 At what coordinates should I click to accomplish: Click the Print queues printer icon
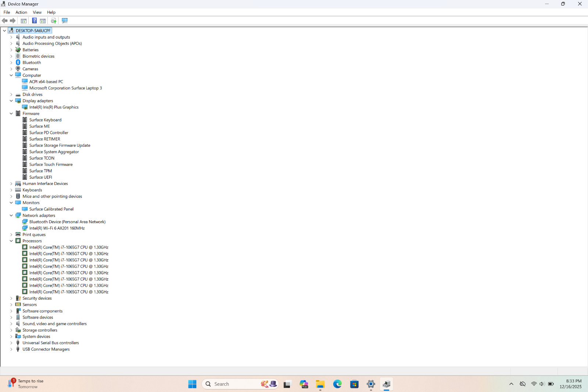pyautogui.click(x=18, y=235)
